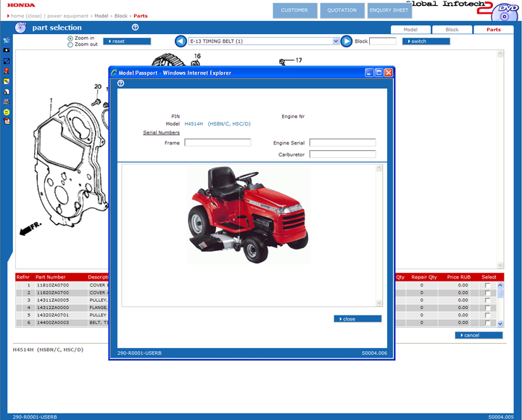This screenshot has width=522, height=420.
Task: Click part number 11810ZA0700
Action: (x=53, y=285)
